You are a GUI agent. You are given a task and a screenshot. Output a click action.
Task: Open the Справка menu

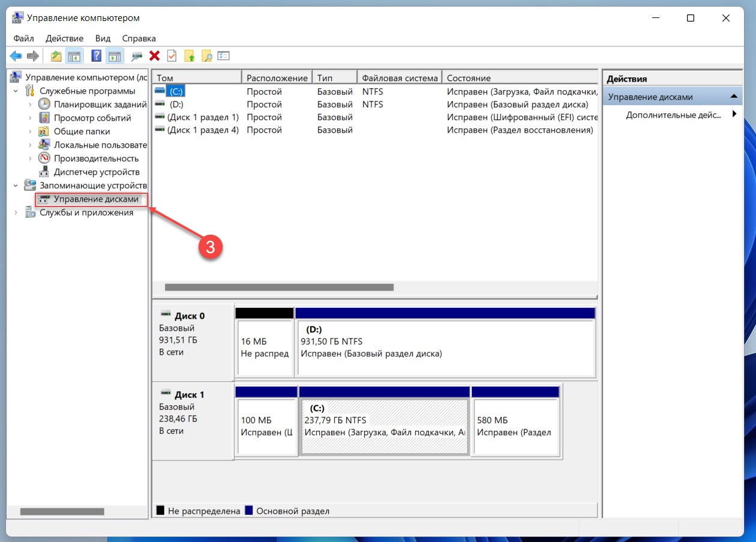[139, 38]
